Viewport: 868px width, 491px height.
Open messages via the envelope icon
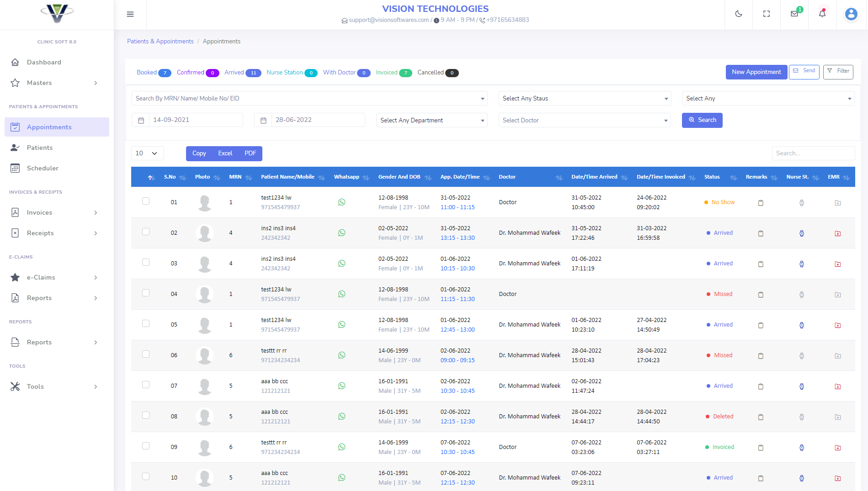(x=794, y=14)
